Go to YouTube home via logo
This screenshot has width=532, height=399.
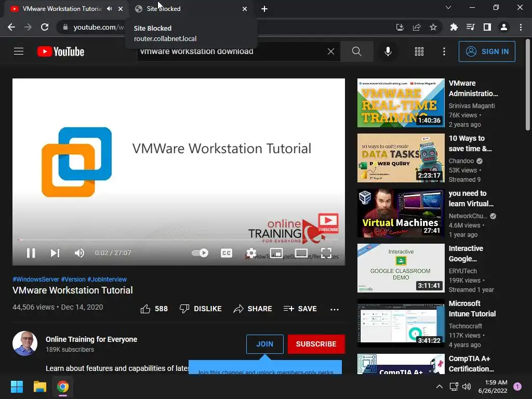click(61, 51)
